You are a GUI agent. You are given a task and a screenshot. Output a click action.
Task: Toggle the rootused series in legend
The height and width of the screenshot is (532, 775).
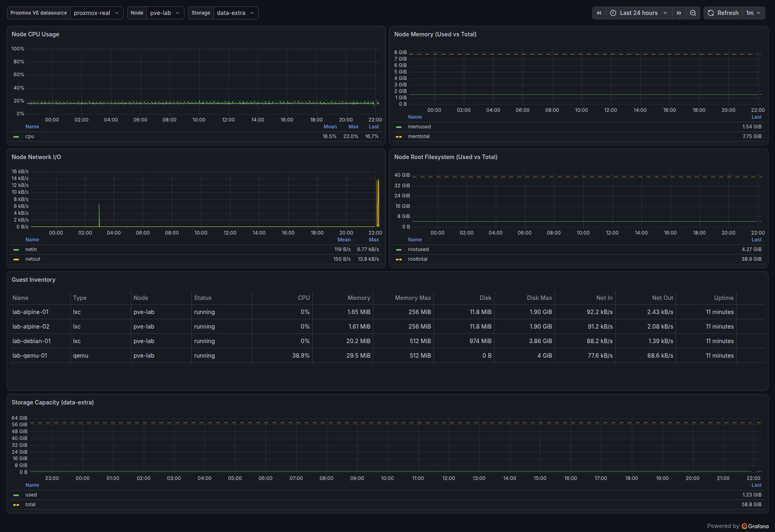418,249
